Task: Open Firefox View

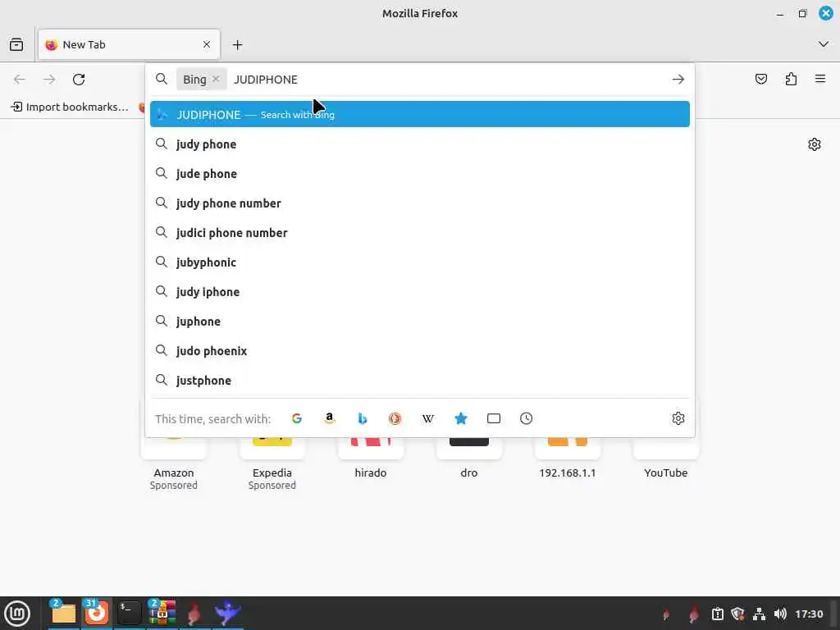Action: pos(16,44)
